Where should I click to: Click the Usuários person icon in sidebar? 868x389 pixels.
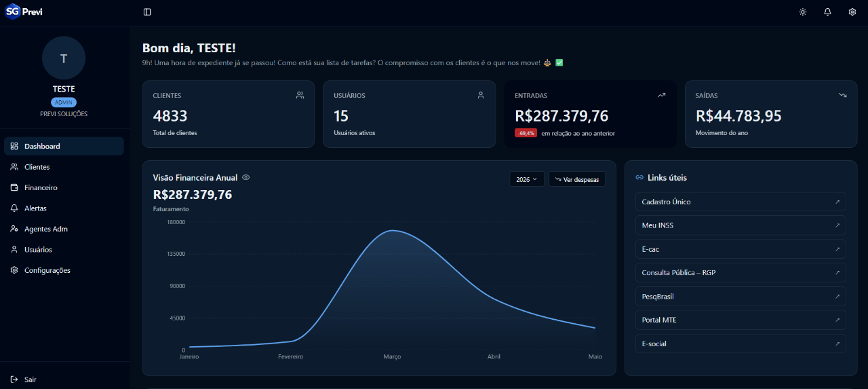[14, 250]
